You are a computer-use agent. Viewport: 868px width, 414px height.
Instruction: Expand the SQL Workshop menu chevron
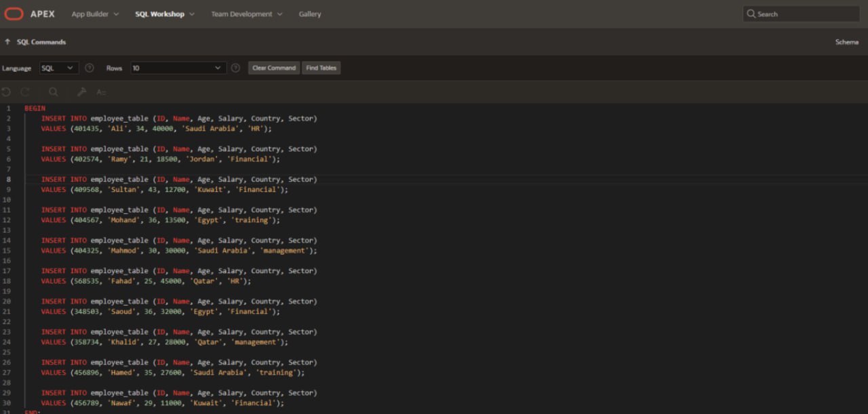point(192,14)
